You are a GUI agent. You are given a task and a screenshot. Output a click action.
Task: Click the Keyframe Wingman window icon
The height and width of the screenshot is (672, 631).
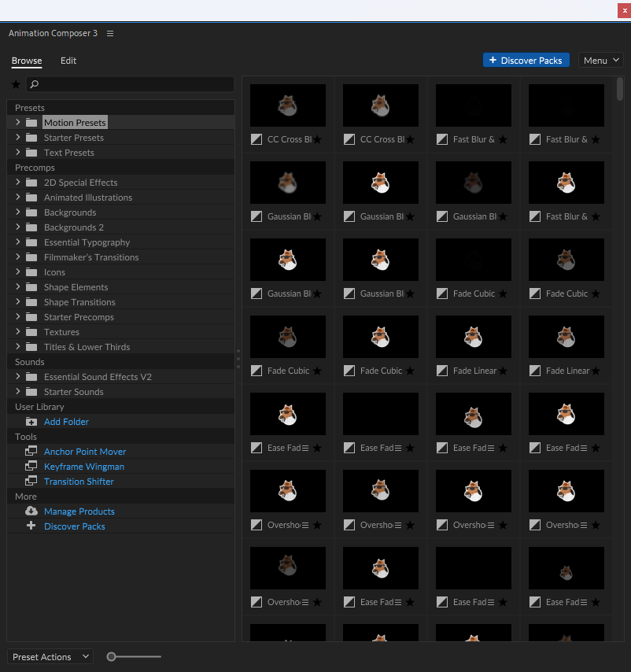click(x=31, y=467)
